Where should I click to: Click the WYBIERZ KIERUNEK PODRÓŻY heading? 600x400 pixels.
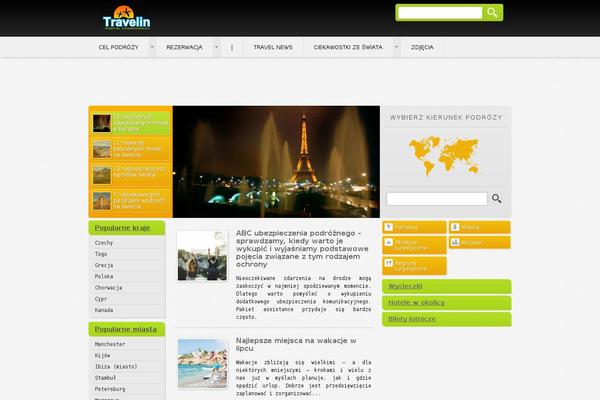(446, 118)
